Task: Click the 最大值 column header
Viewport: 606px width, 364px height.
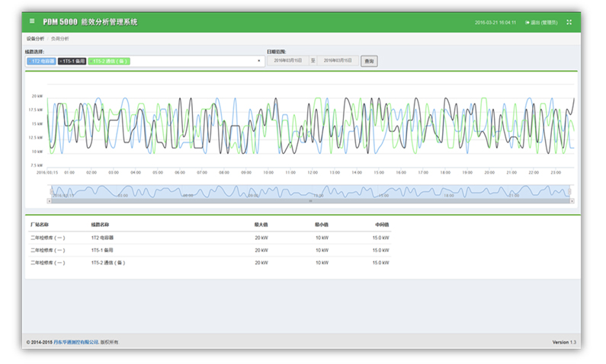Action: [x=261, y=225]
